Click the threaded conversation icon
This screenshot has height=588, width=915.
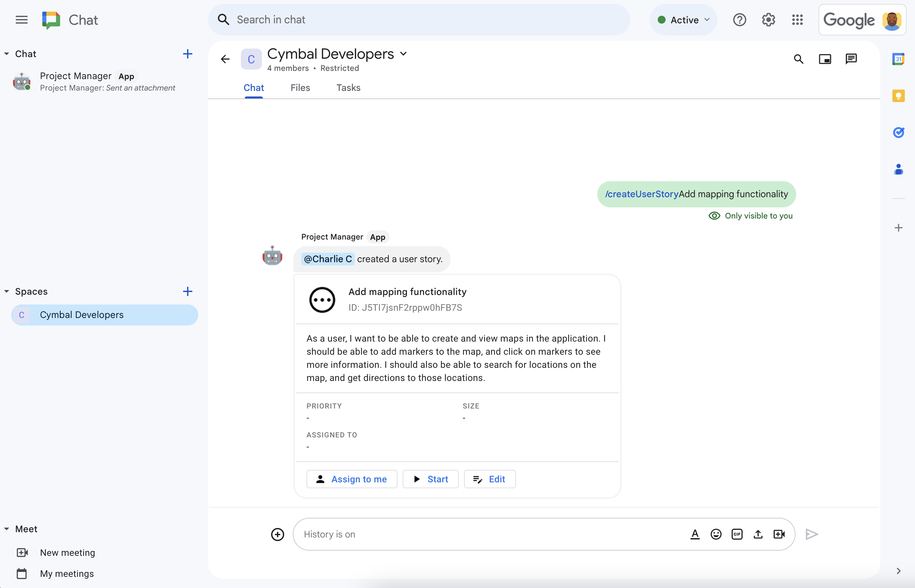pos(852,59)
